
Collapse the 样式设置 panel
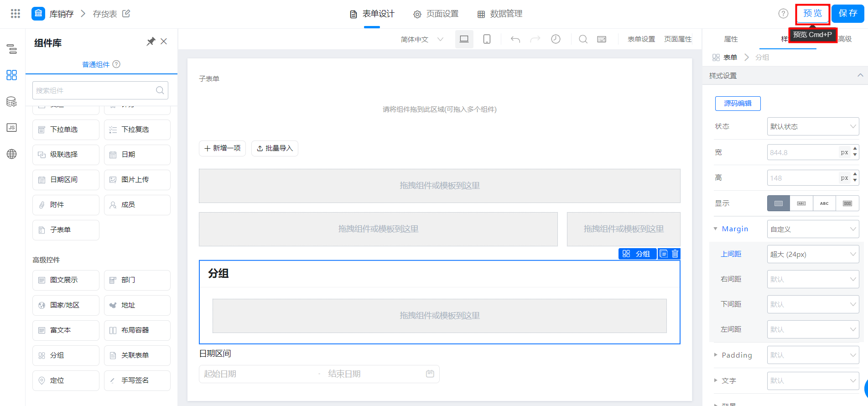coord(860,75)
